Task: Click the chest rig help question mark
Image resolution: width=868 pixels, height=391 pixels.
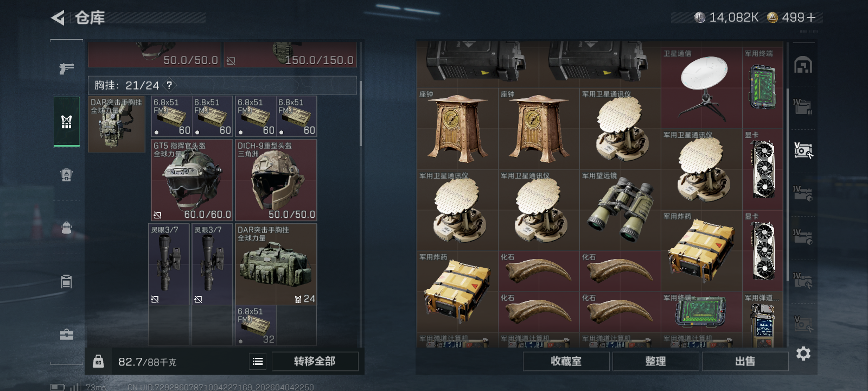Action: coord(169,85)
